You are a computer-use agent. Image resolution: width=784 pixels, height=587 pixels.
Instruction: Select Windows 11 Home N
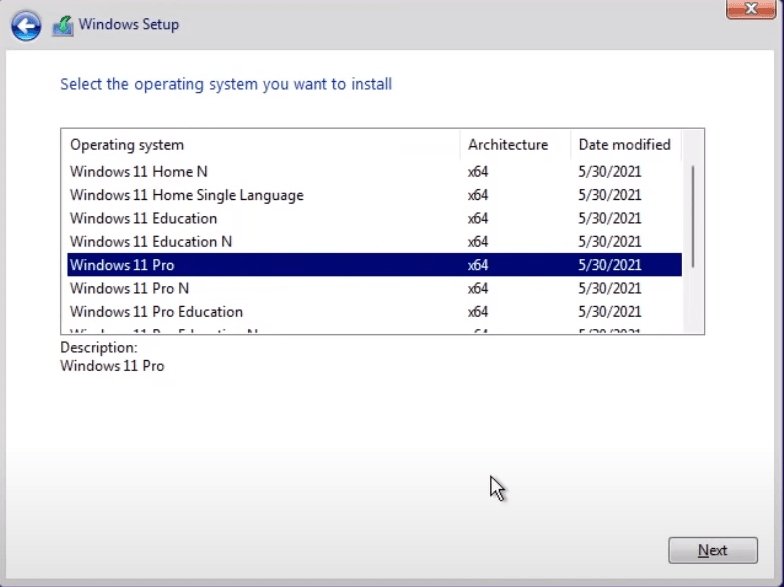point(374,172)
